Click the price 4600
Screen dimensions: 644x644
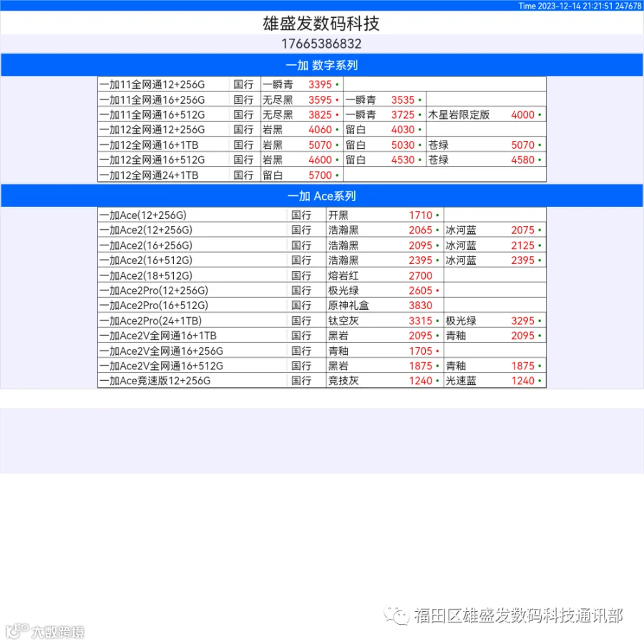320,160
